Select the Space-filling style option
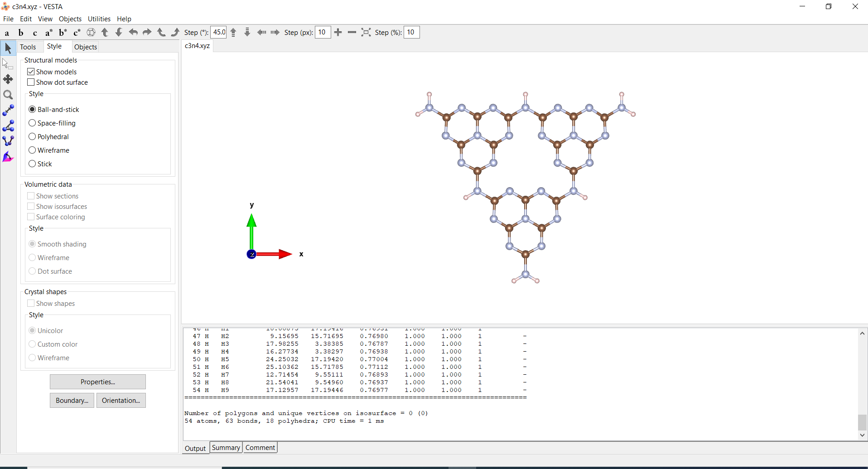Image resolution: width=868 pixels, height=469 pixels. [x=32, y=123]
